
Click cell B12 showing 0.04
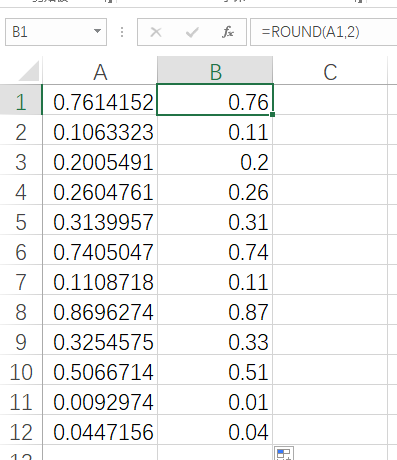[215, 430]
